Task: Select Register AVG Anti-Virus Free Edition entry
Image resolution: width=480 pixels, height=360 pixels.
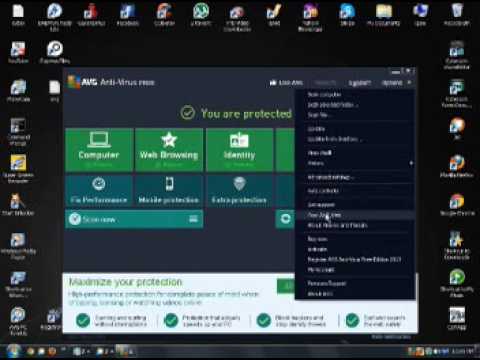Action: [x=354, y=259]
